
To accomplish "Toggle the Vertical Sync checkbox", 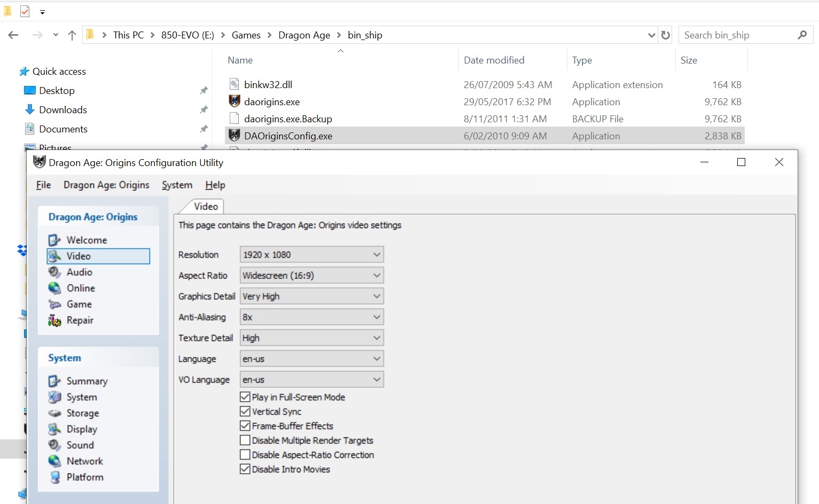I will (x=245, y=411).
